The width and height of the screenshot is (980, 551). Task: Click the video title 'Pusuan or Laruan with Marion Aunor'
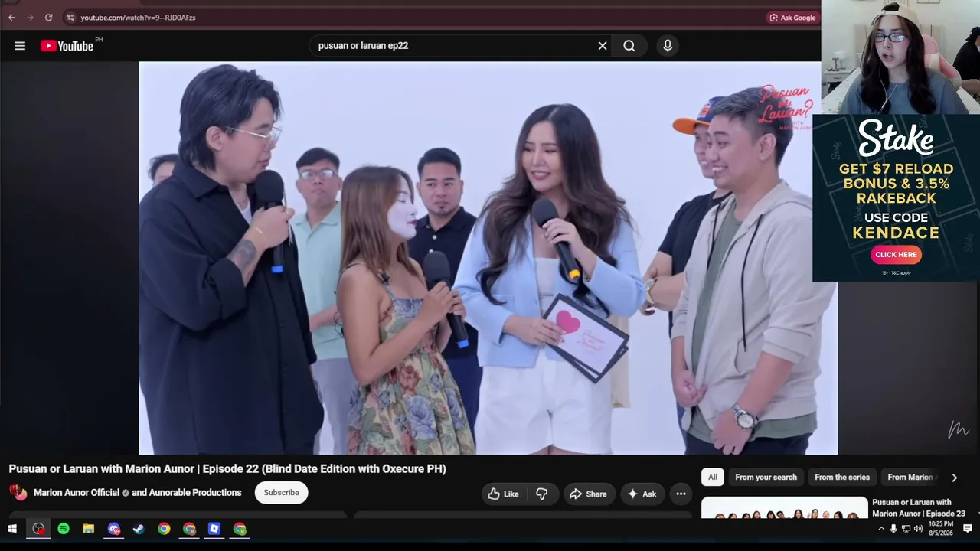pyautogui.click(x=227, y=468)
